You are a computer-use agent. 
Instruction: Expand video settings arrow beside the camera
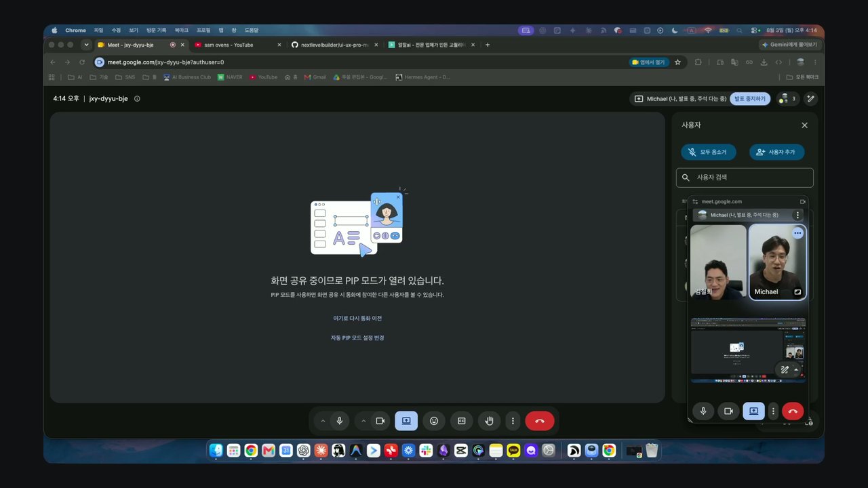pos(363,421)
